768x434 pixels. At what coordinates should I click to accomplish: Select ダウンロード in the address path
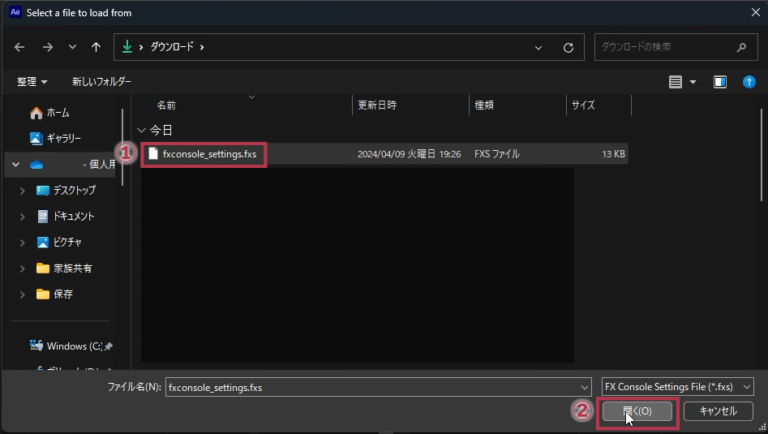point(171,47)
